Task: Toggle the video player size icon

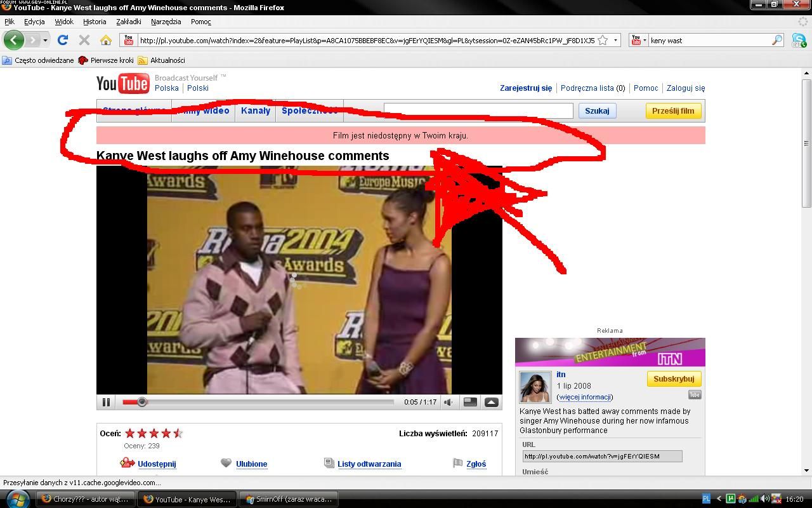Action: 470,402
